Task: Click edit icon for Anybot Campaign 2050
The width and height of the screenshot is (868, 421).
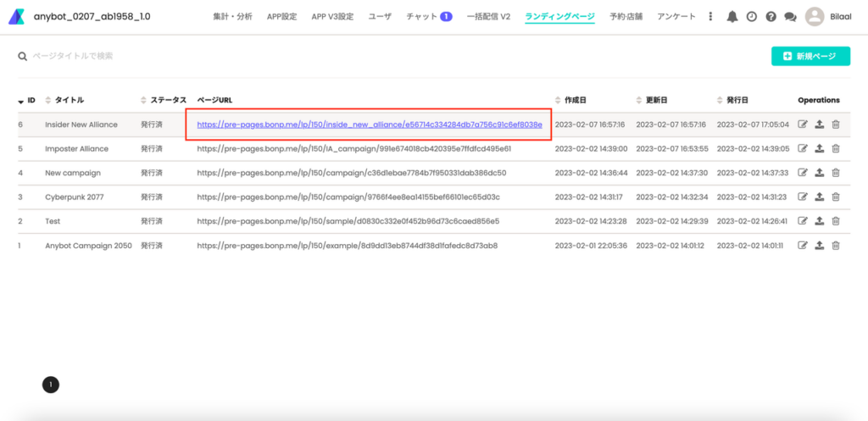Action: (803, 246)
